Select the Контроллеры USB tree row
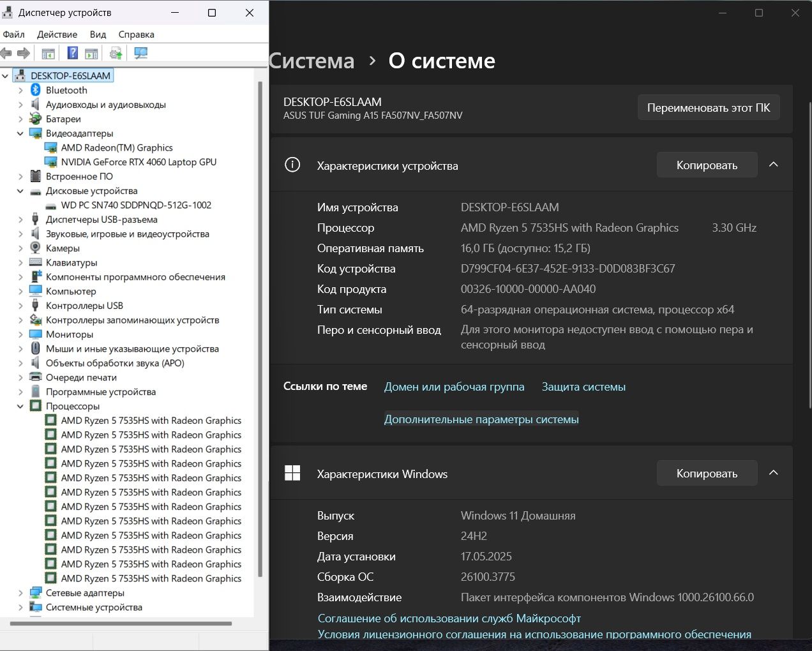Image resolution: width=812 pixels, height=651 pixels. (84, 306)
